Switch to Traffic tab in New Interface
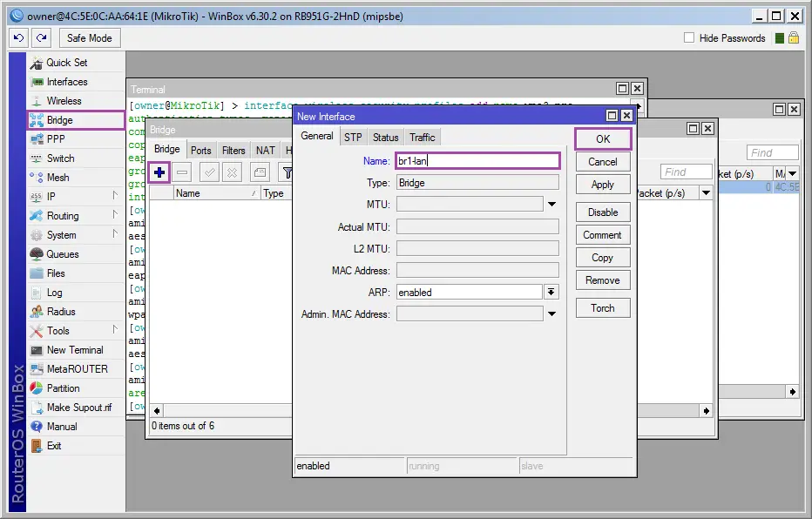Screen dimensions: 812x519 [x=423, y=137]
